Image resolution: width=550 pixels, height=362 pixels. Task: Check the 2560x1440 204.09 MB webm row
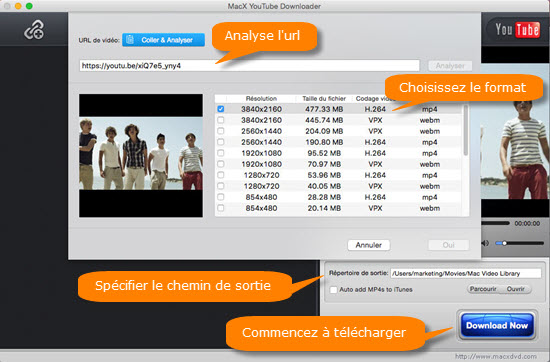click(221, 131)
